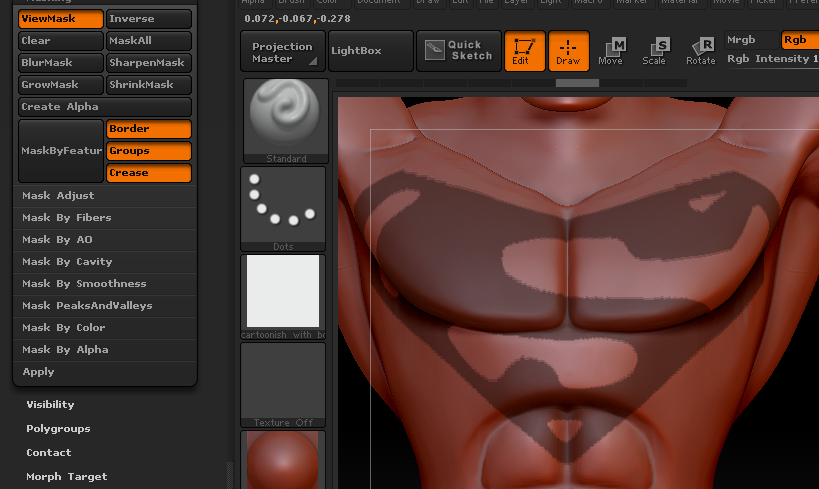Open the Alpha menu
The image size is (819, 489).
253,3
